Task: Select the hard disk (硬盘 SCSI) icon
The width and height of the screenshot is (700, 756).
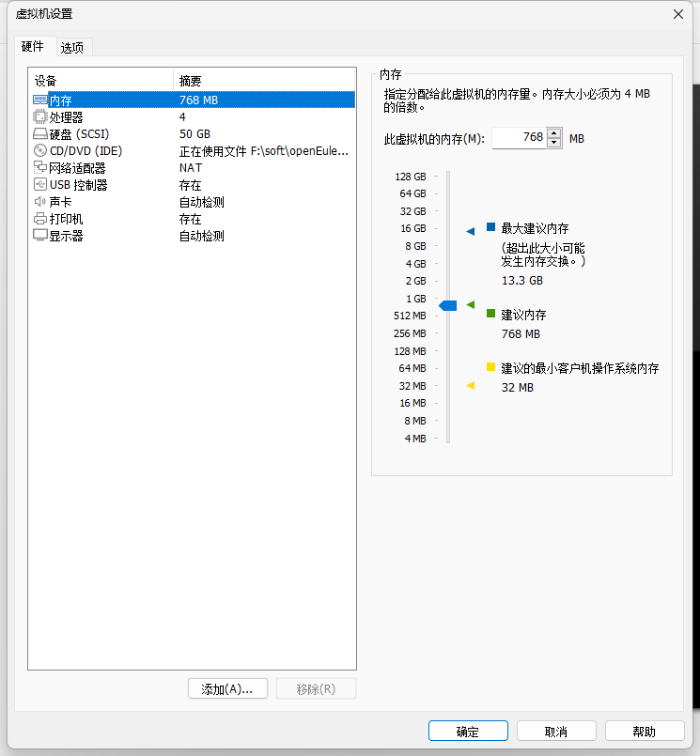Action: coord(40,133)
